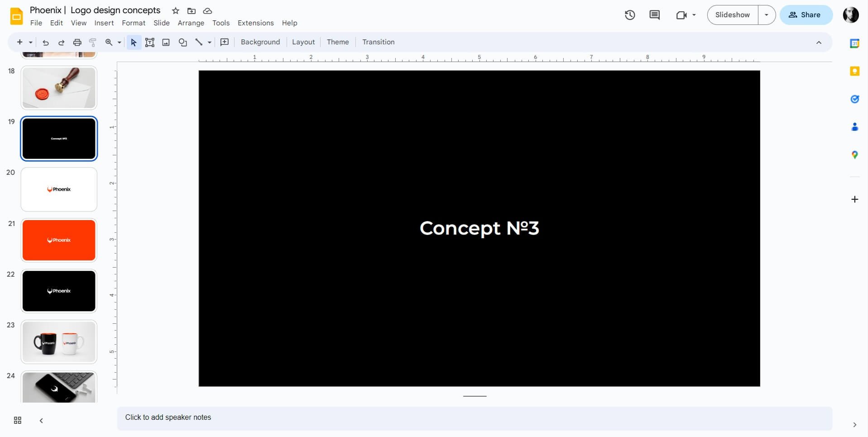Viewport: 868px width, 437px height.
Task: Expand the new slide layout dropdown
Action: (x=31, y=42)
